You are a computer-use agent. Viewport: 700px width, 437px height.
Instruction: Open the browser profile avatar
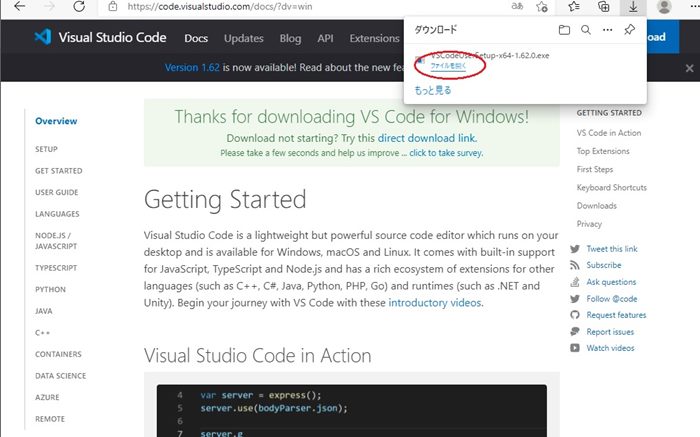pyautogui.click(x=664, y=6)
